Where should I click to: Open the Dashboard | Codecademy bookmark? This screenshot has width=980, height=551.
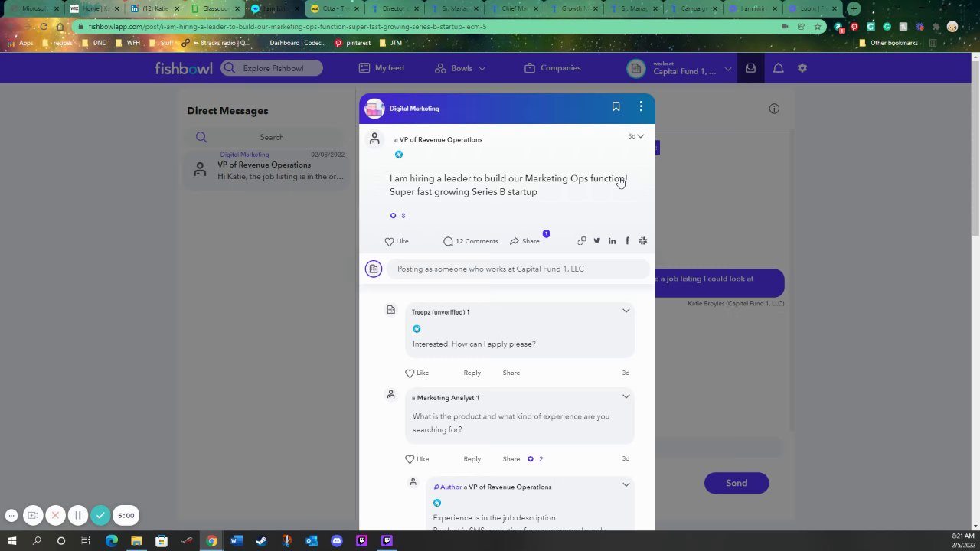coord(297,43)
